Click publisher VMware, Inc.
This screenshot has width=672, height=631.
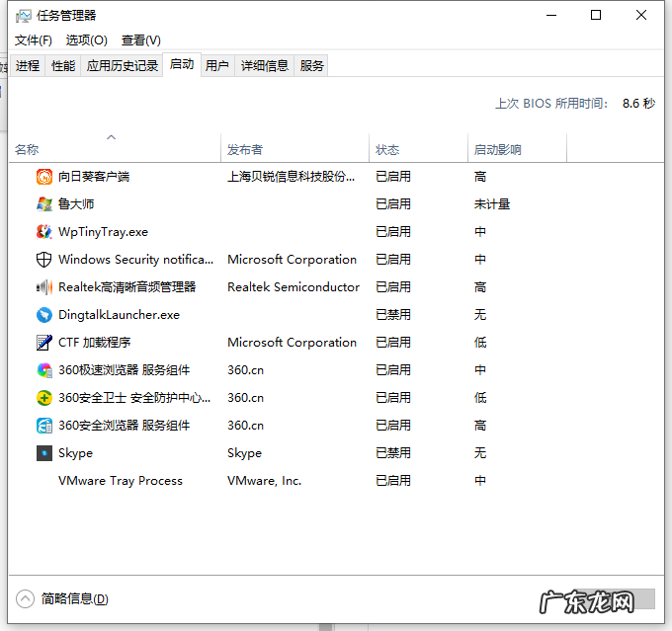click(x=265, y=481)
